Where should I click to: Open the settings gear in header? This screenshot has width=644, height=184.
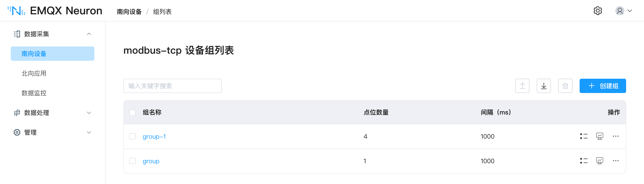tap(597, 11)
